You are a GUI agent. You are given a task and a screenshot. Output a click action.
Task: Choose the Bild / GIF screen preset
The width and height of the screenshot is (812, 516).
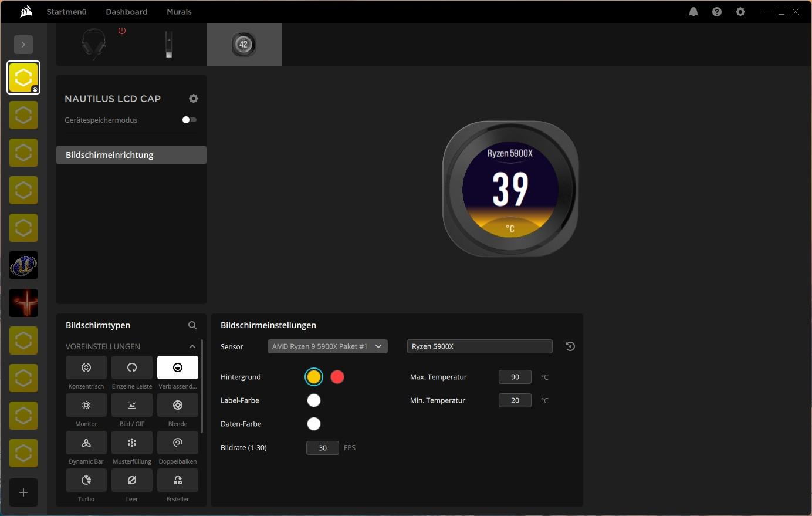click(132, 405)
